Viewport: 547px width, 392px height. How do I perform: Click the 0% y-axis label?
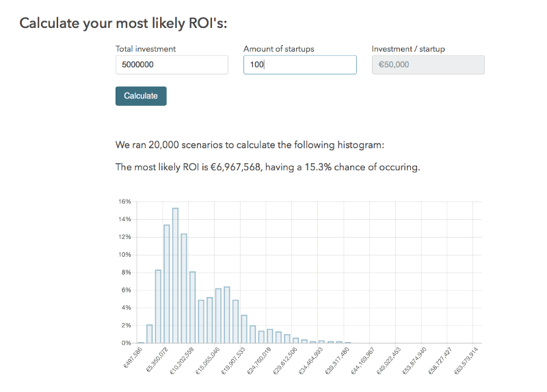click(126, 343)
